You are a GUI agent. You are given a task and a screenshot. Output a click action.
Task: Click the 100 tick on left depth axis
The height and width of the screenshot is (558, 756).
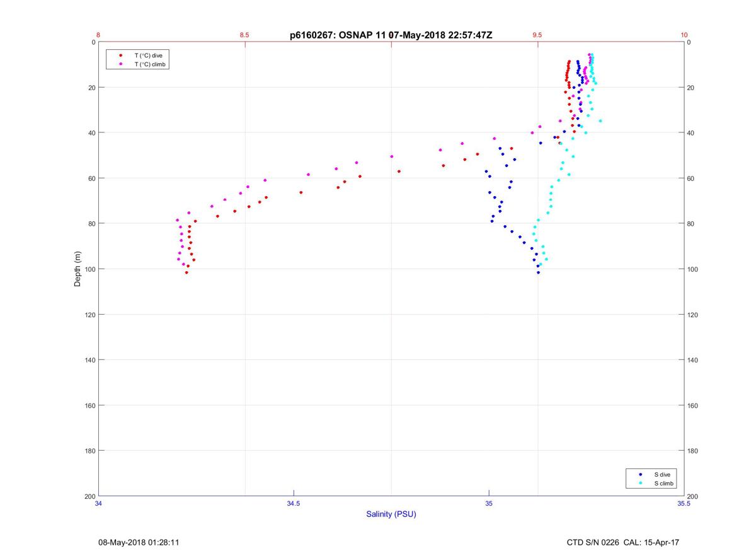point(90,269)
